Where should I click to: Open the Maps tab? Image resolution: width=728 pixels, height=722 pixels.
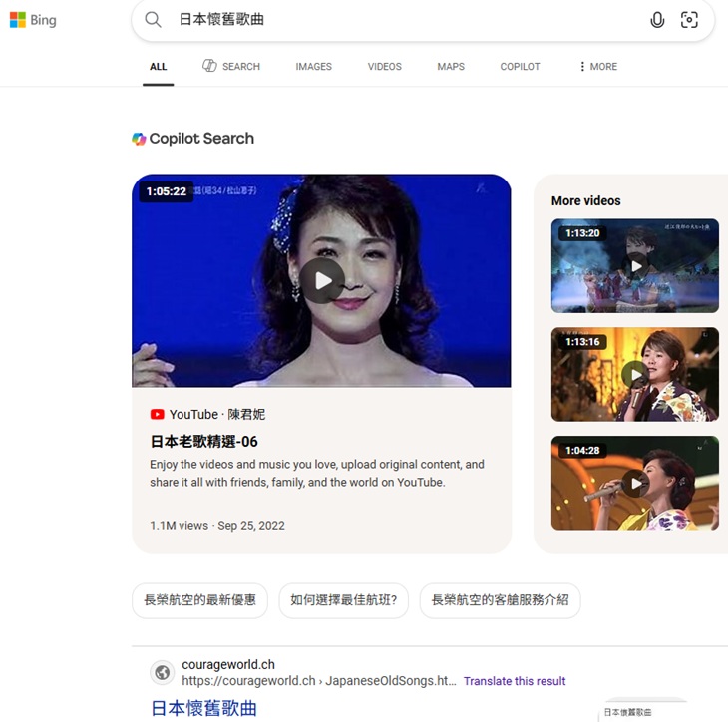click(x=451, y=67)
